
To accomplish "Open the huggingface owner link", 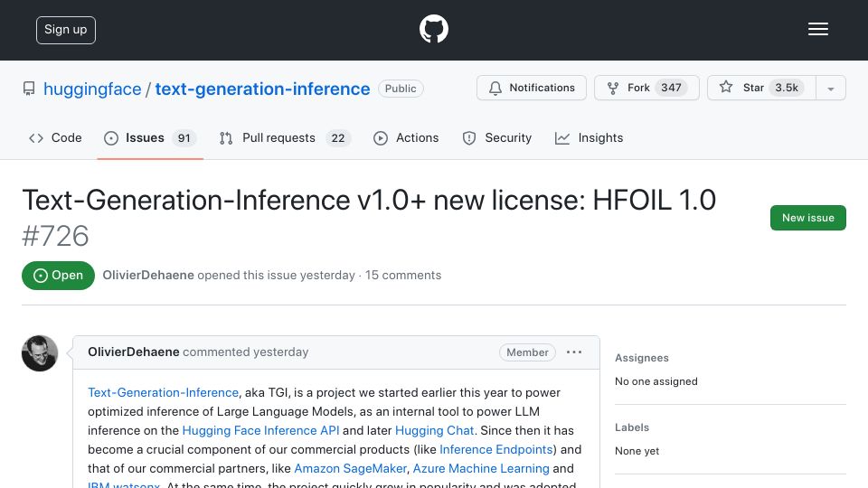I will (x=92, y=89).
